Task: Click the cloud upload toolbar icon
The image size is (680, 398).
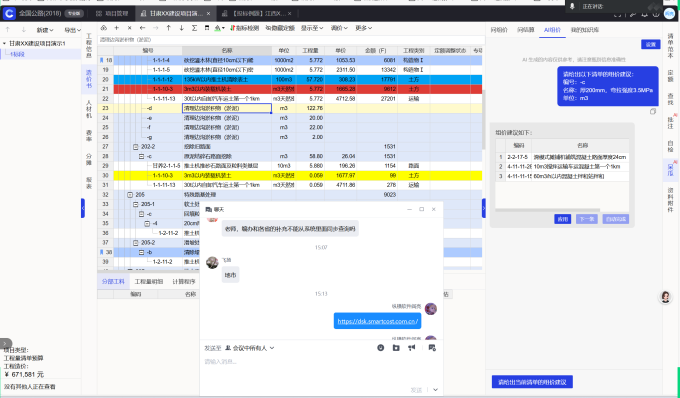Action: 104,28
